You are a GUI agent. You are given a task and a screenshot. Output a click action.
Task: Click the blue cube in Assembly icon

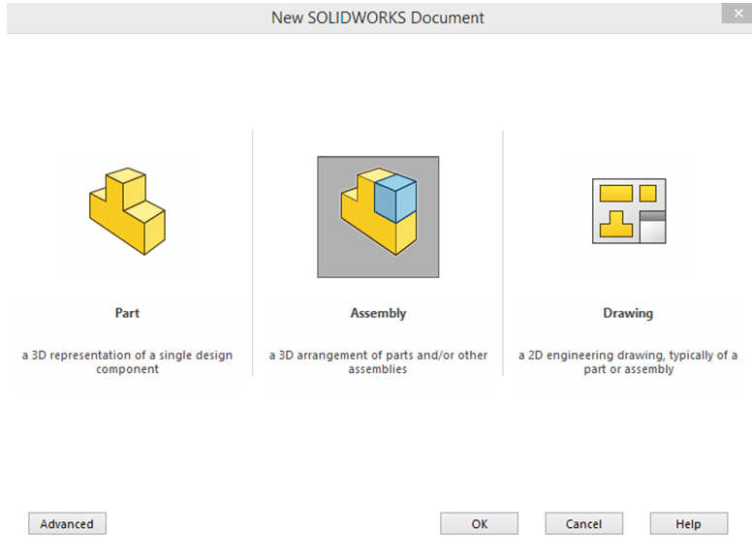394,199
